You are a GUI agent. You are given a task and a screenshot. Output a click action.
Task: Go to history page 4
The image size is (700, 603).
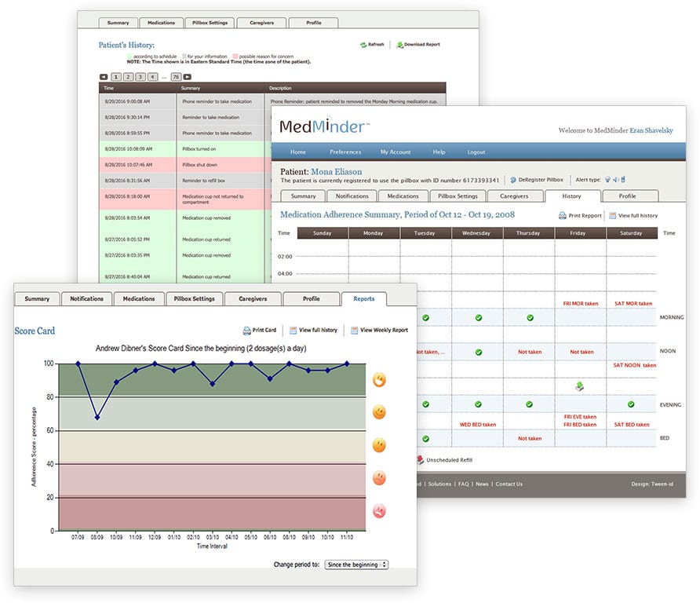coord(152,77)
